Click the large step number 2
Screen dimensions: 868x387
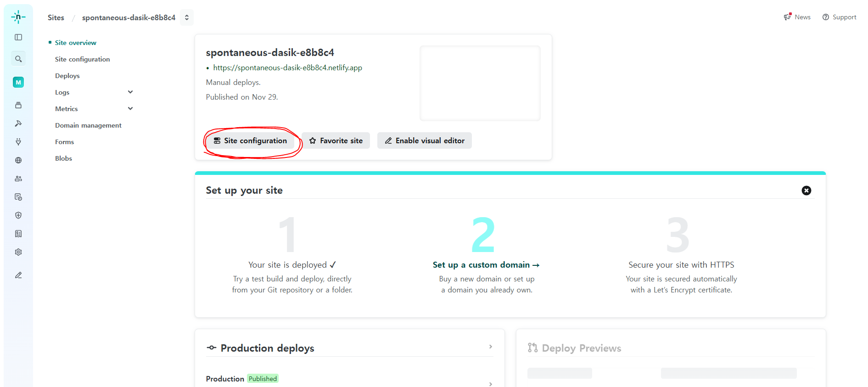point(483,235)
